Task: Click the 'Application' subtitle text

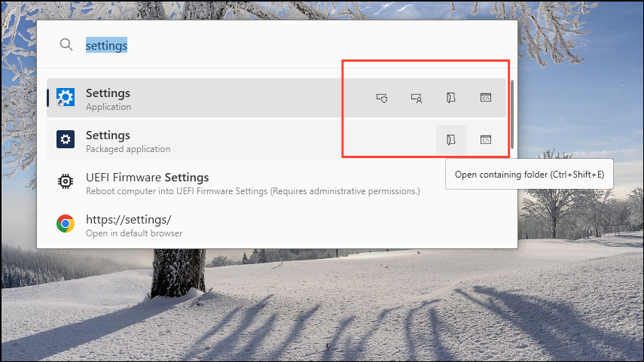Action: pos(108,107)
